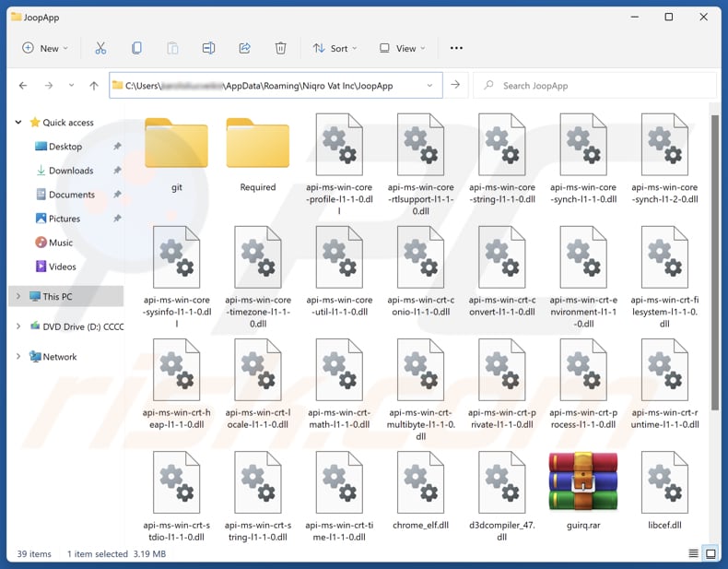Go up one folder level arrow
Viewport: 728px width, 569px height.
click(x=94, y=86)
